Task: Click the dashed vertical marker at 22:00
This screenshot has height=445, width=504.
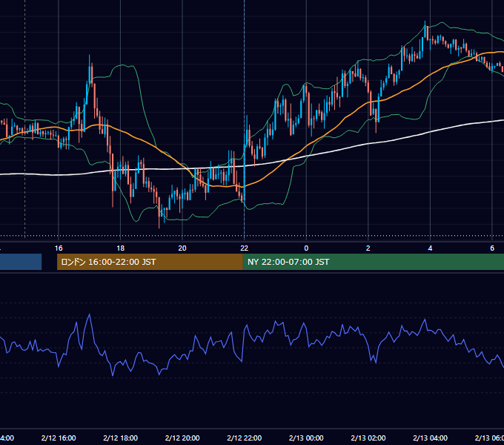Action: pos(245,119)
